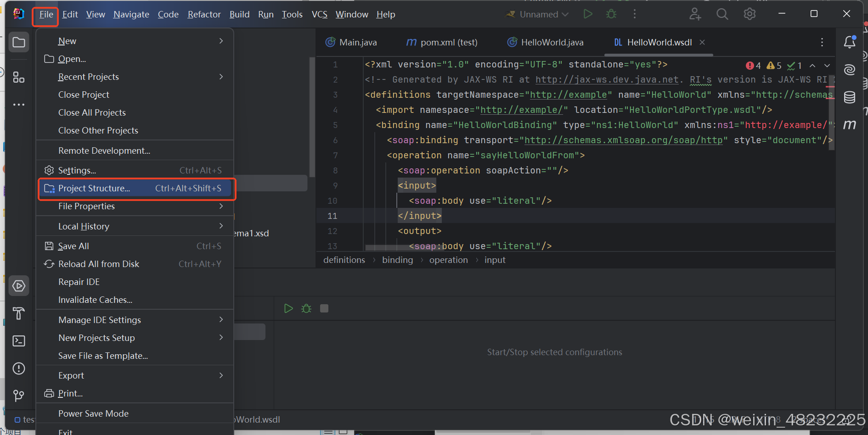This screenshot has height=435, width=868.
Task: Switch to pom.xml (test) tab
Action: (x=442, y=42)
